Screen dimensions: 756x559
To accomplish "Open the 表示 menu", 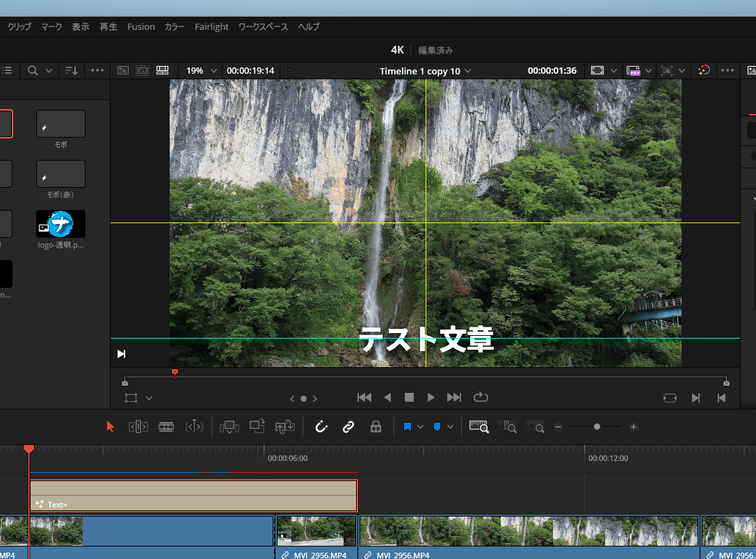I will pos(81,26).
